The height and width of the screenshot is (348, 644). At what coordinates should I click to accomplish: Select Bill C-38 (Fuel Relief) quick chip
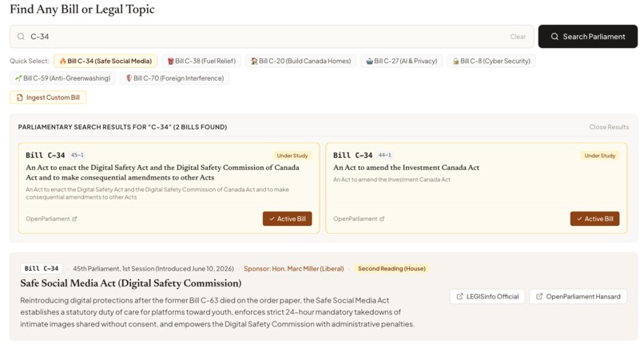click(x=201, y=61)
